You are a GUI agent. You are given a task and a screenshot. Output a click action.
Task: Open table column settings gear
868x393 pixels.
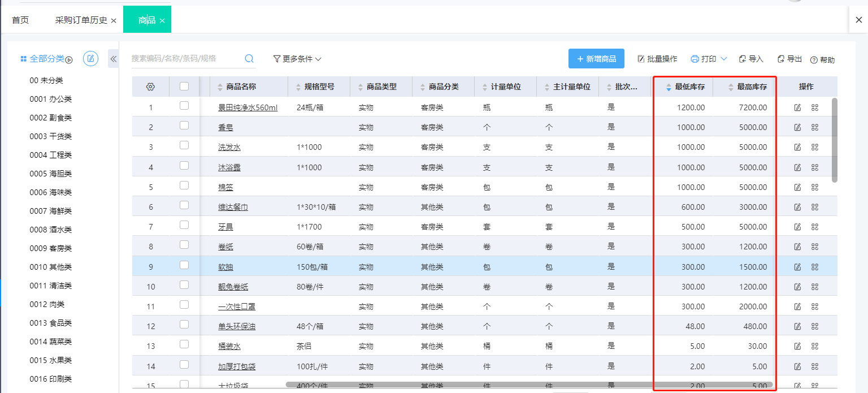(x=150, y=87)
